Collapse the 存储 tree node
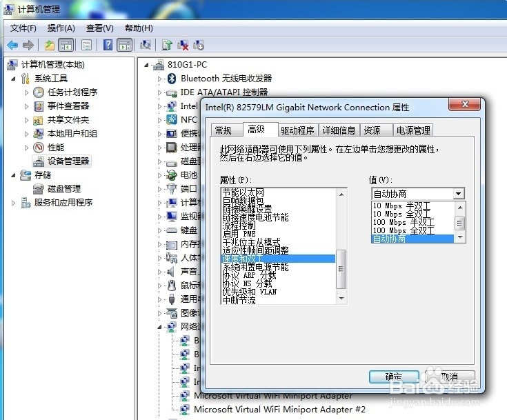 click(13, 175)
